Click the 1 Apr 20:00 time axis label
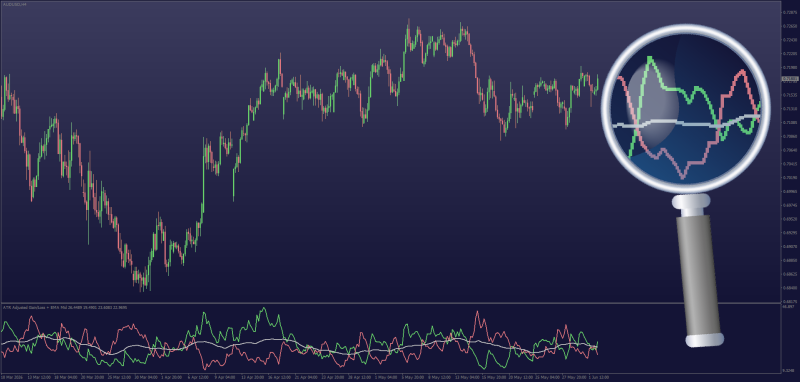Image resolution: width=800 pixels, height=382 pixels. tap(172, 377)
